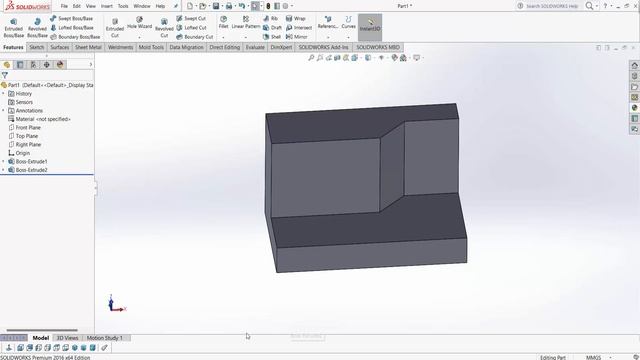
Task: Choose the Swept Cut tool
Action: click(191, 18)
